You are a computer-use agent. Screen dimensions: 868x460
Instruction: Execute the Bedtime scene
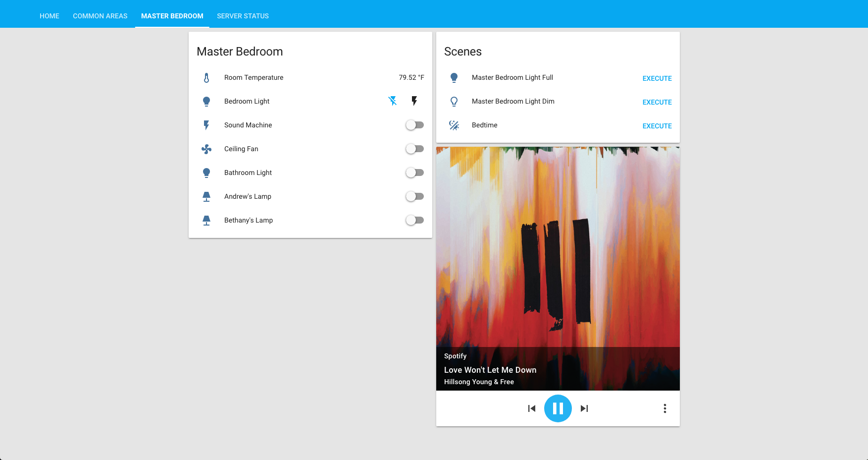[657, 126]
